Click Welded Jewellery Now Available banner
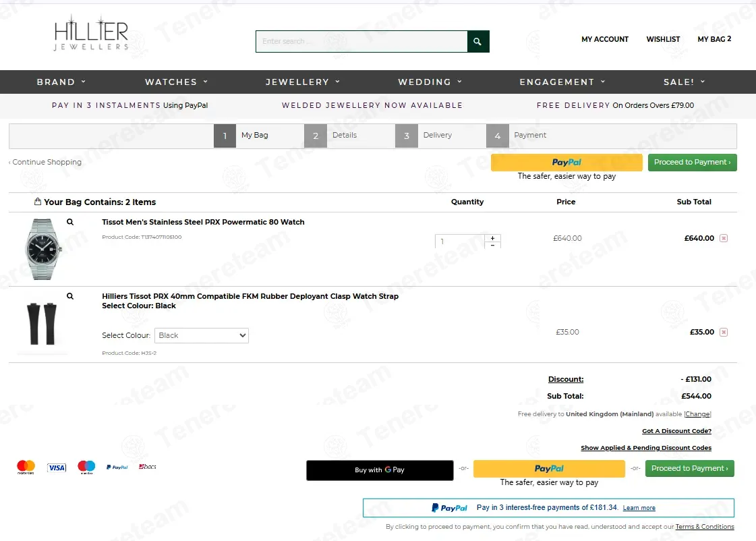This screenshot has height=541, width=756. coord(372,105)
